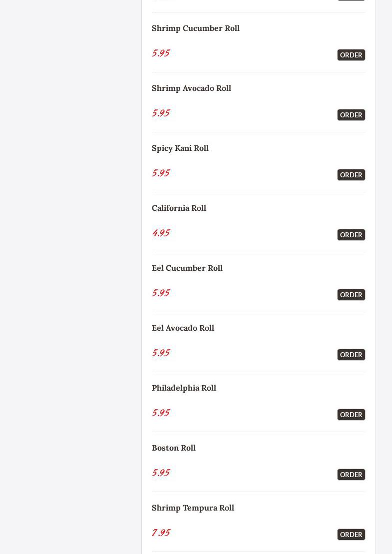Click the 7.95 Shrimp Tempura price
The image size is (392, 554).
(x=161, y=533)
